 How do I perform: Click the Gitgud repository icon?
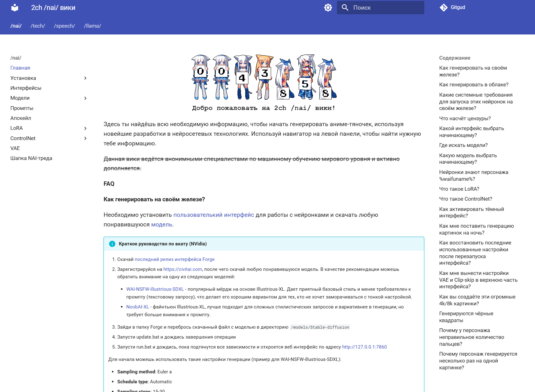444,7
